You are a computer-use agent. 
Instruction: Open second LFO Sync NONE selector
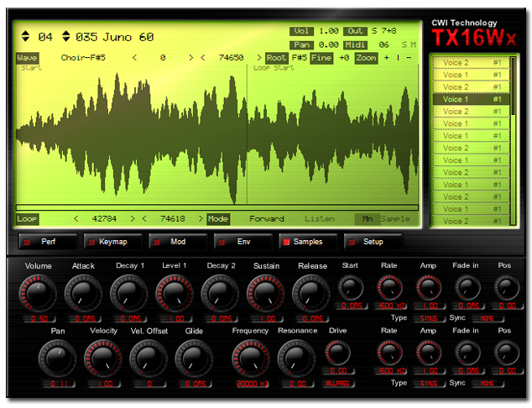(x=488, y=384)
